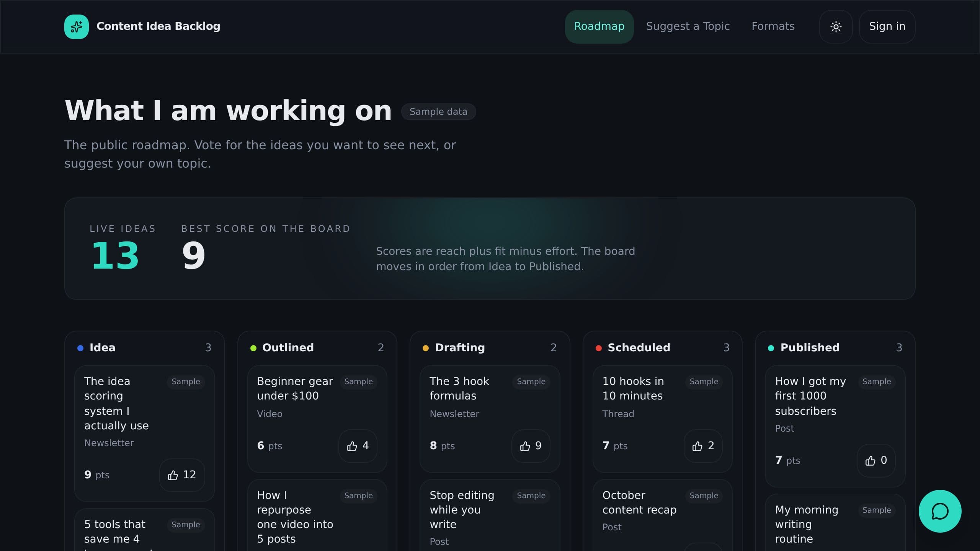Open 'My morning writing routine' card
Image resolution: width=980 pixels, height=551 pixels.
pyautogui.click(x=835, y=523)
